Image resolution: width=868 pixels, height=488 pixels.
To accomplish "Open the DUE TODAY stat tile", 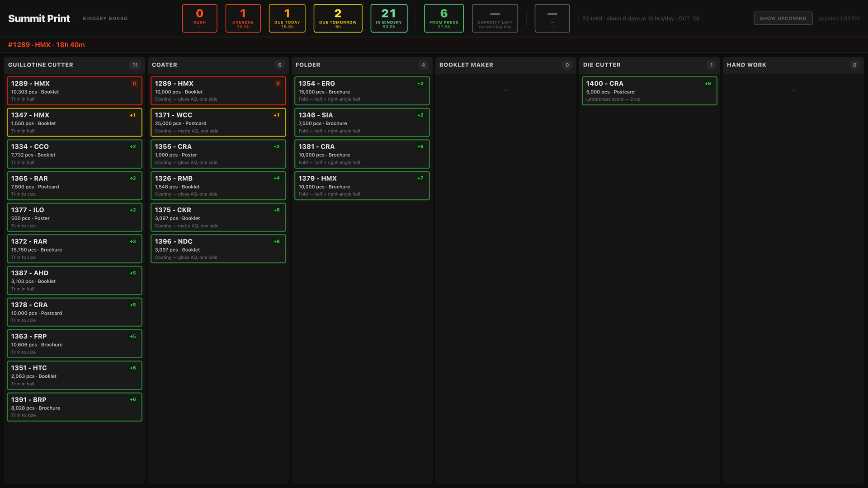I will (x=287, y=19).
